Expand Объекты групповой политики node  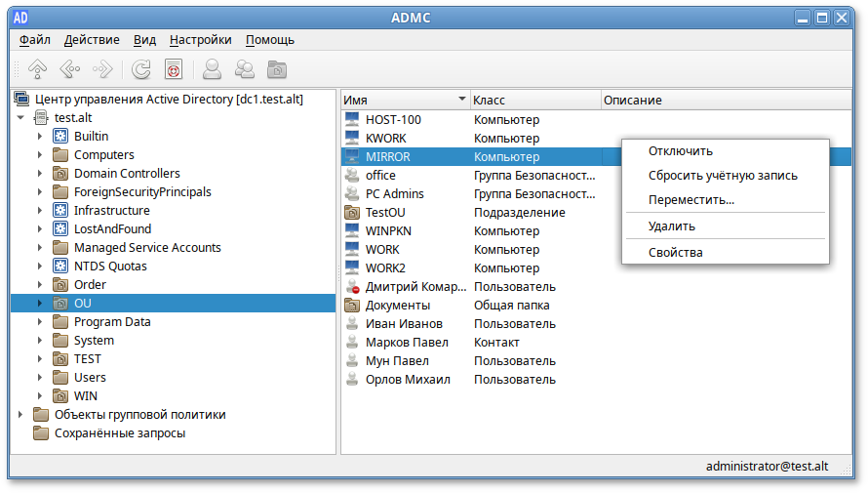pyautogui.click(x=20, y=415)
